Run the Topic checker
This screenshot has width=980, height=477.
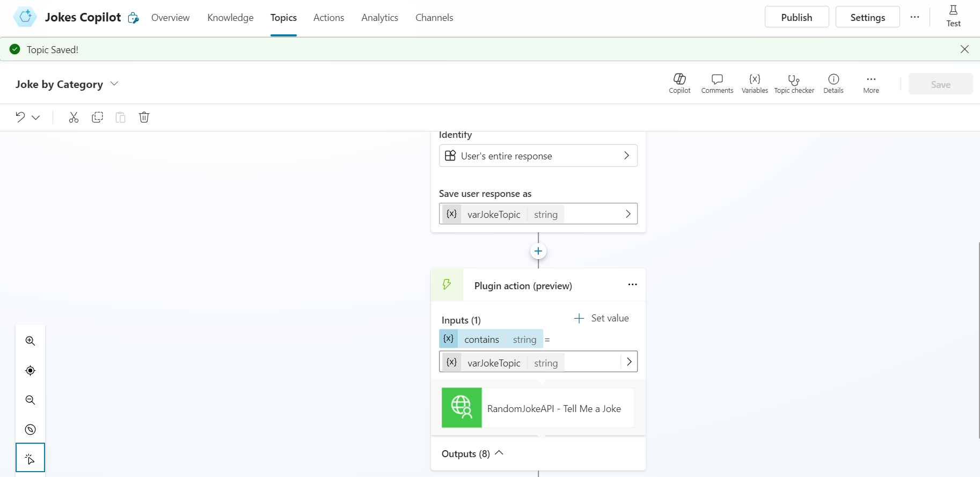click(x=794, y=84)
